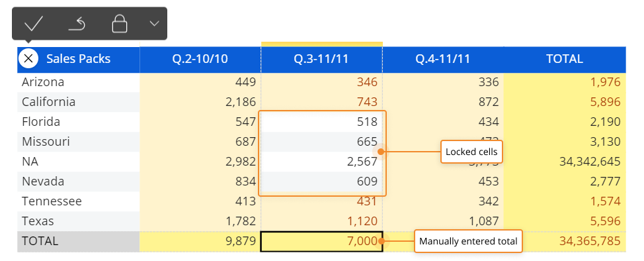Screen dimensions: 644x261
Task: Click the Q.4-11/11 column header
Action: pos(443,59)
